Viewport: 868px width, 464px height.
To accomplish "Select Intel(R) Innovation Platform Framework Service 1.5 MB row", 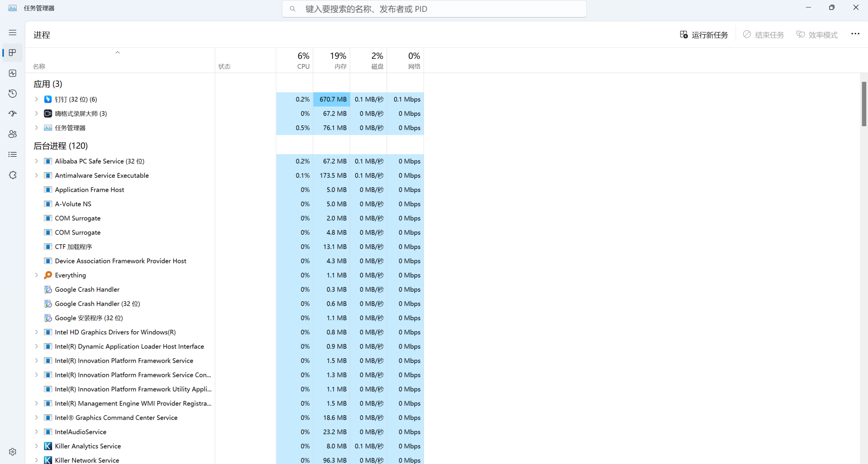I will coord(225,361).
